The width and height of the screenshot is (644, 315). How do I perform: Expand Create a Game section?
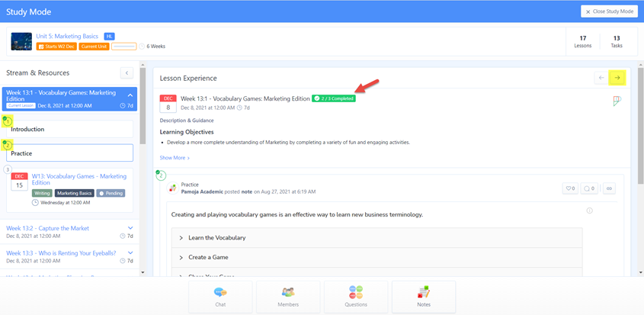376,257
